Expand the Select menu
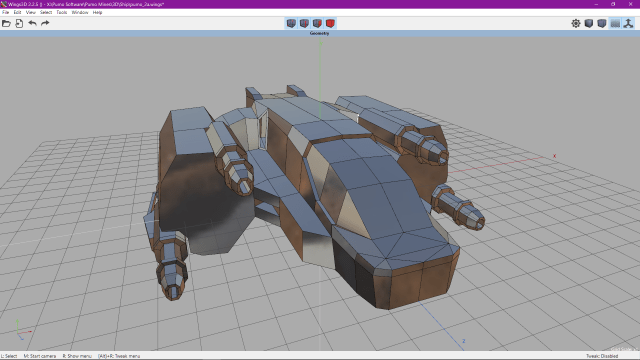Screen dimensions: 640x360 pos(46,12)
